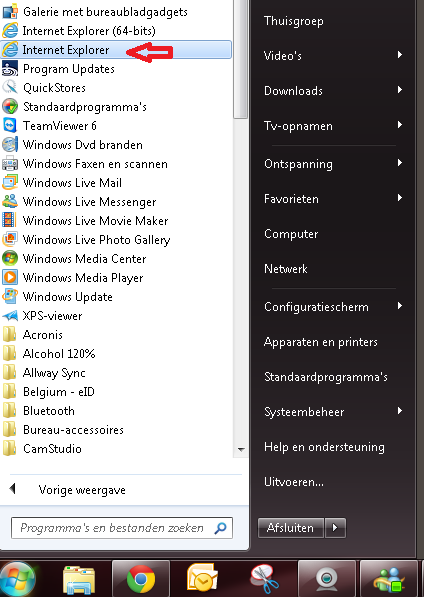The image size is (424, 597).
Task: Click the program list scrollbar thumb
Action: pyautogui.click(x=241, y=59)
